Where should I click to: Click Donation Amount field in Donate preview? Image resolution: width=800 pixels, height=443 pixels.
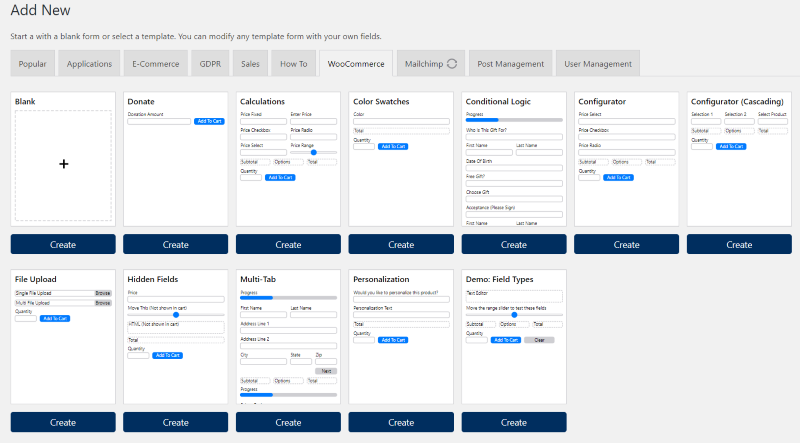[159, 121]
